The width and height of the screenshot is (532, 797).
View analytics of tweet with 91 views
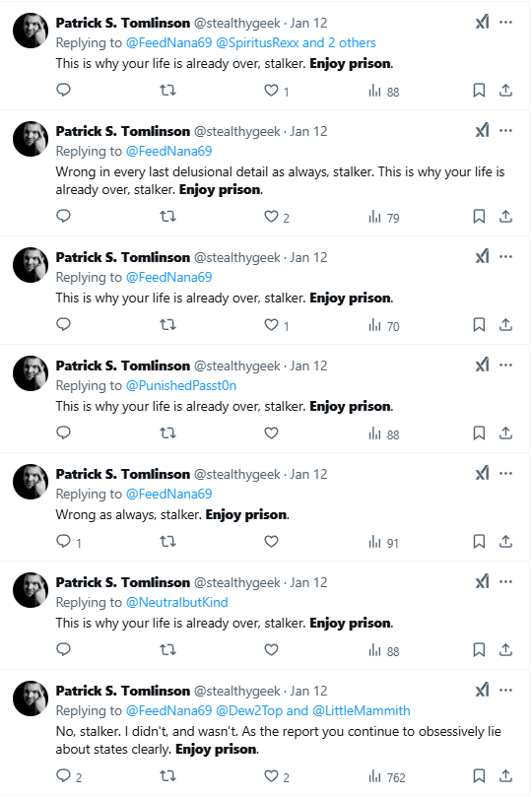tap(383, 543)
